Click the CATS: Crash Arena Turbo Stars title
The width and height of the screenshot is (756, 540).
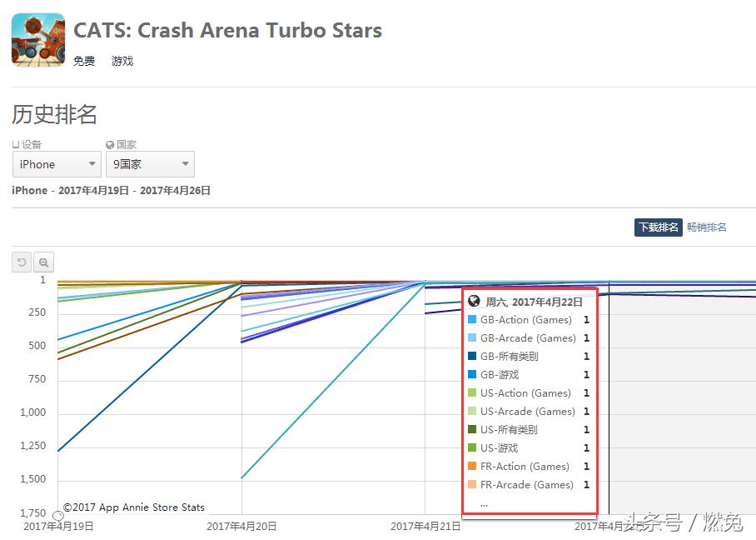227,31
